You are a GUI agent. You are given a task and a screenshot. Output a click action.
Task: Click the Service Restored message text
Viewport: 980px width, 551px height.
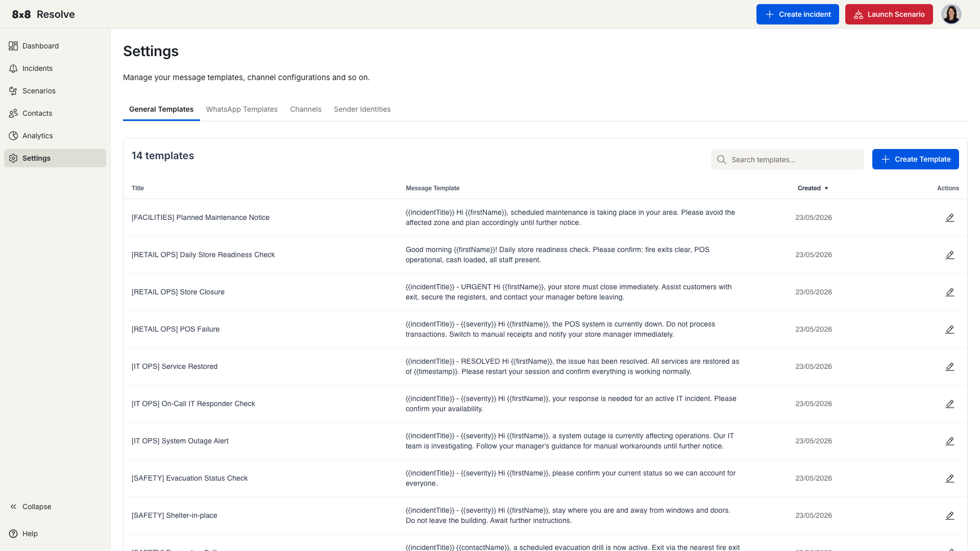coord(573,366)
